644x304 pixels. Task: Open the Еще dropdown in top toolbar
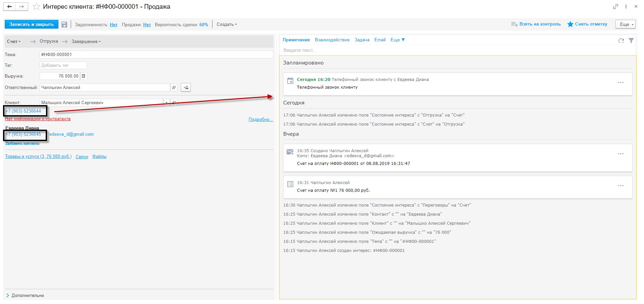(626, 24)
